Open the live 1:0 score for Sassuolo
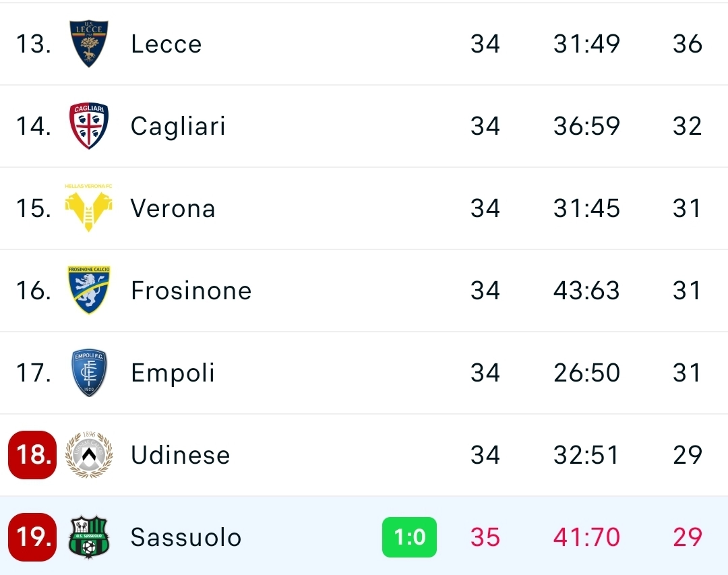 pos(409,537)
